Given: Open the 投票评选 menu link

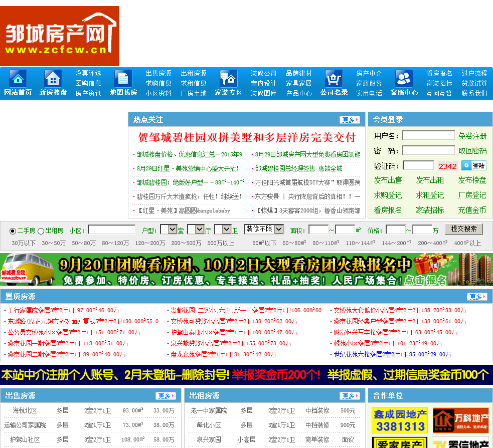Looking at the screenshot, I should [x=88, y=74].
